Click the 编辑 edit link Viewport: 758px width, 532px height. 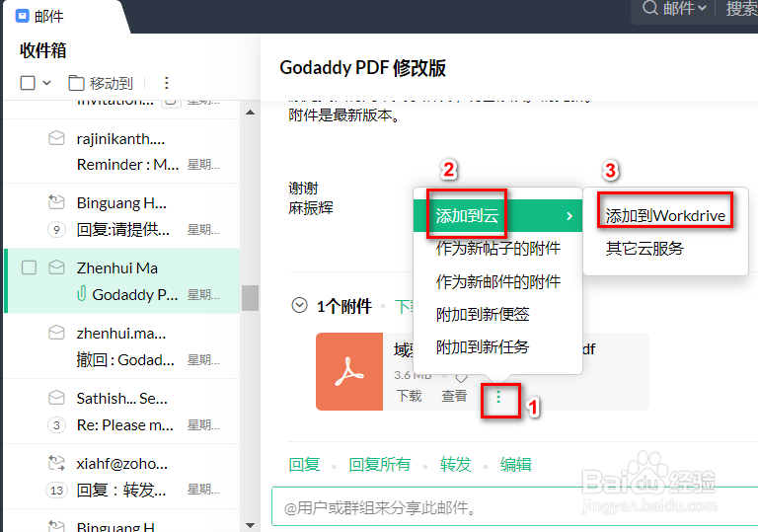tap(516, 464)
